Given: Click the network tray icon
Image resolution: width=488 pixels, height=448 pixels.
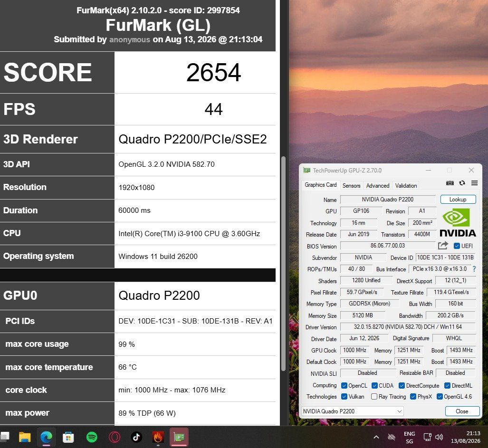Looking at the screenshot, I should (427, 437).
